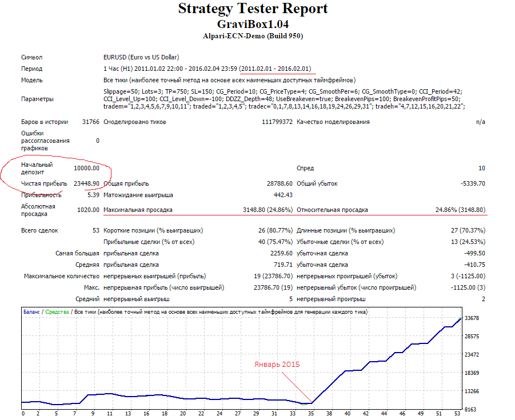Click the maximal consecutive loss value -1125.00 (3)
The width and height of the screenshot is (515, 420).
point(468,287)
